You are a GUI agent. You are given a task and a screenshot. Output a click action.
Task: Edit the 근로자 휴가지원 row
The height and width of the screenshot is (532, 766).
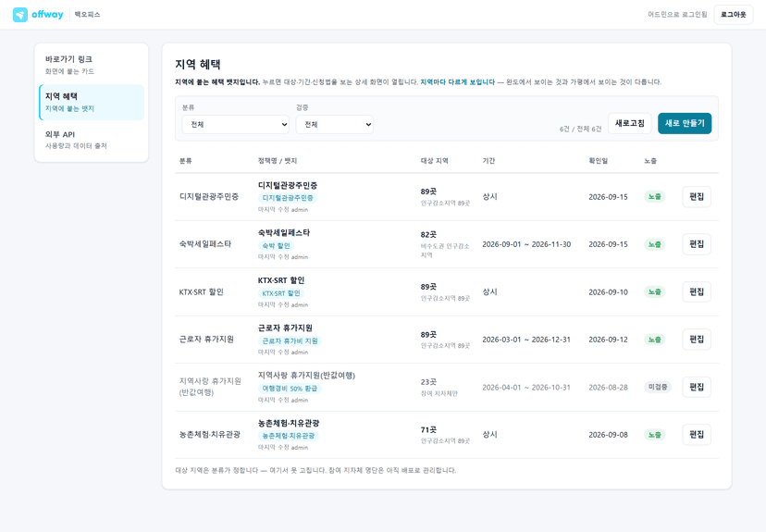tap(697, 340)
